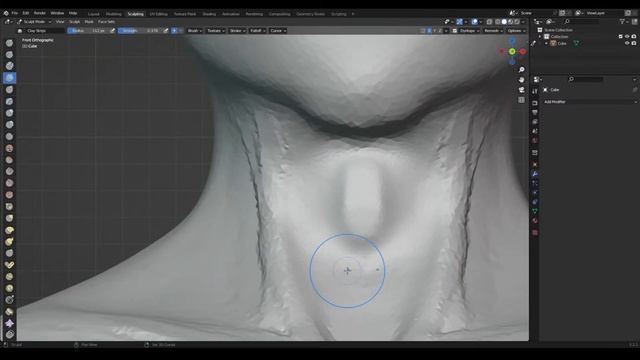This screenshot has height=360, width=640.
Task: Open the outliner filter funnel icon
Action: coord(622,21)
